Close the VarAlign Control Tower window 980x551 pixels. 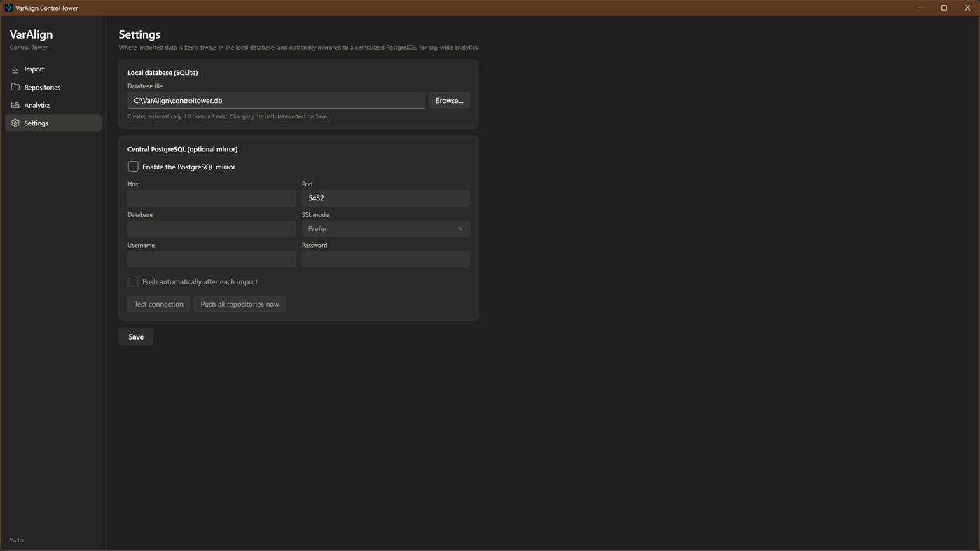coord(967,8)
